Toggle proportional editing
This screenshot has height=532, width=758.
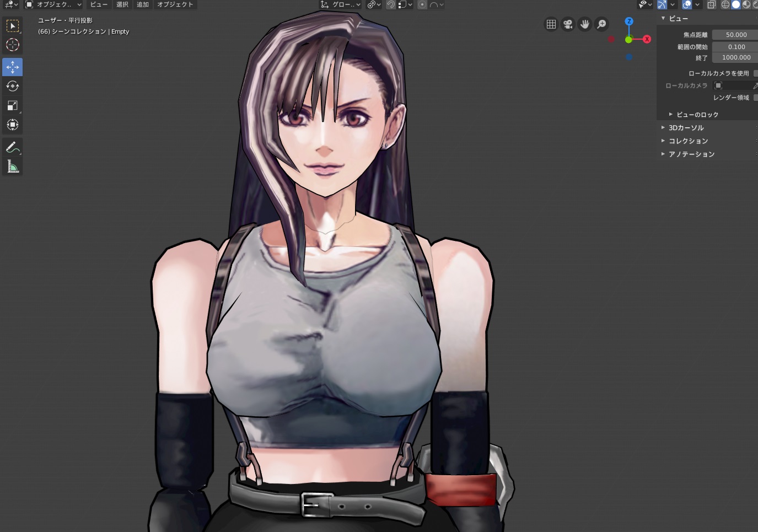point(422,4)
